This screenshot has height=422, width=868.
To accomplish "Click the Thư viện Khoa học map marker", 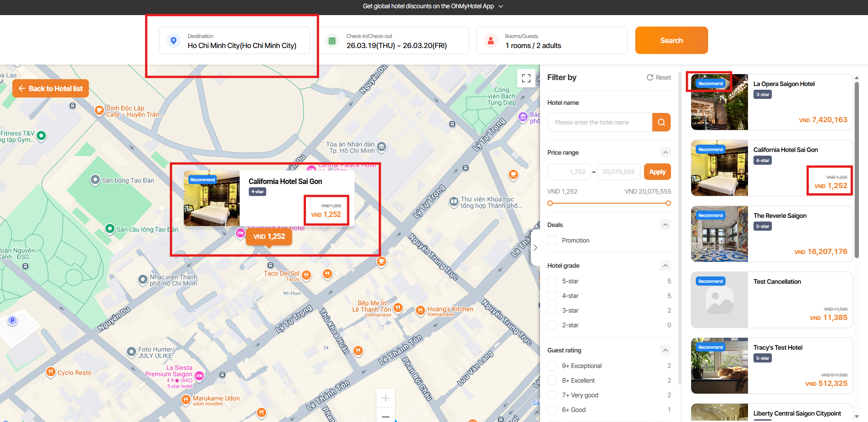I will click(x=453, y=201).
